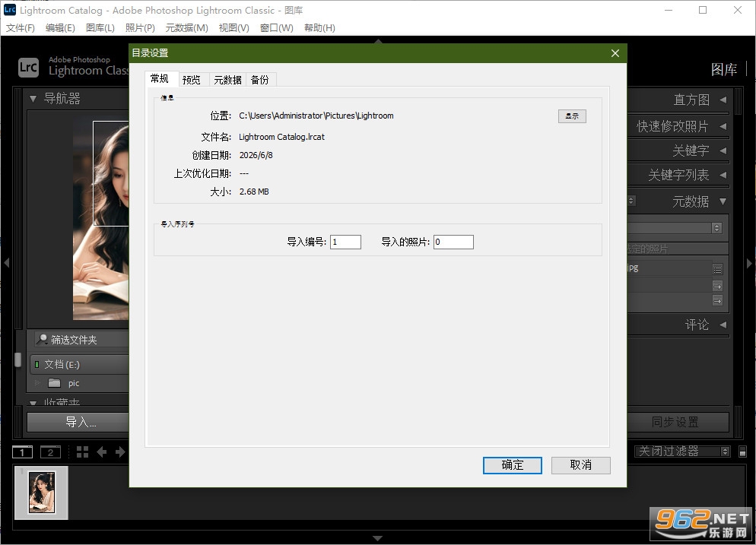Click the upper arrow icon in metadata panel
The width and height of the screenshot is (756, 545).
[717, 287]
